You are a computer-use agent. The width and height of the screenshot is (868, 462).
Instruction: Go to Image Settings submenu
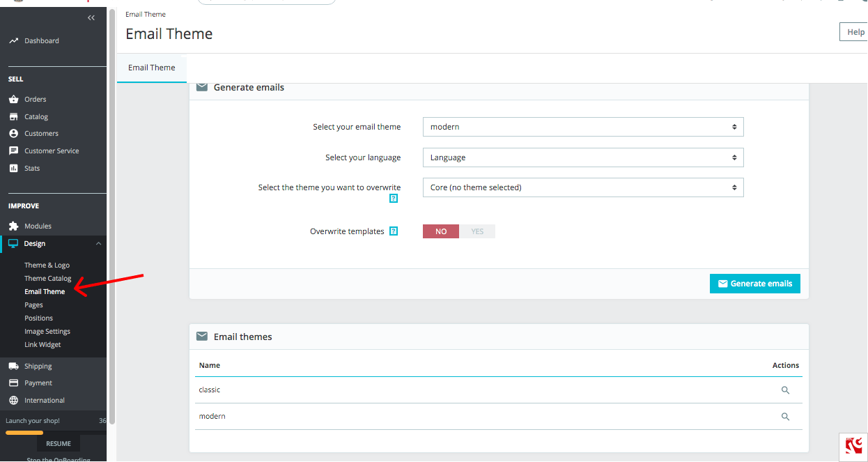(x=47, y=332)
